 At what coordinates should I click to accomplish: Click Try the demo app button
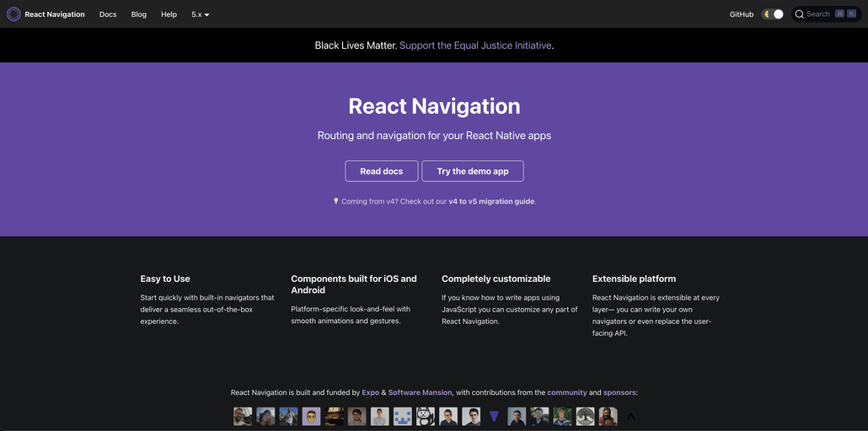(473, 171)
